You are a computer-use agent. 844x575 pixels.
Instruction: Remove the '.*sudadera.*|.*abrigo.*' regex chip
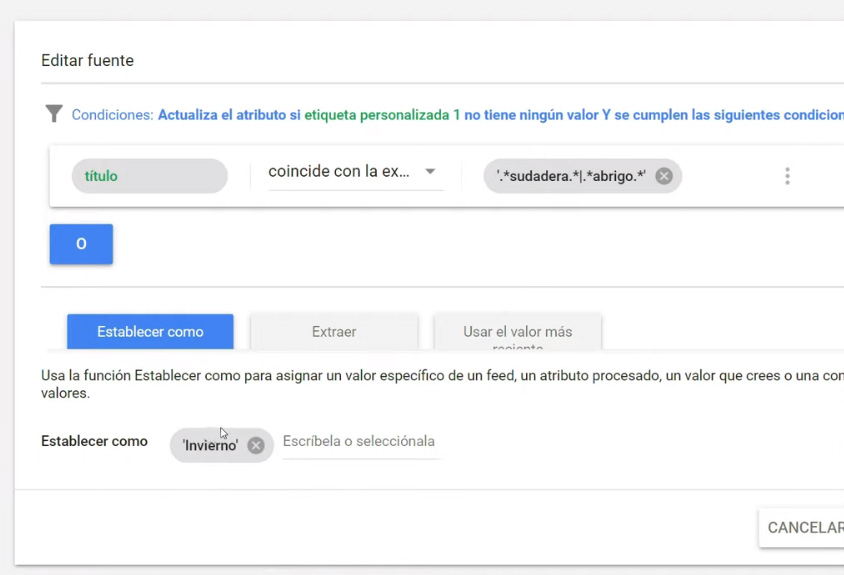click(664, 176)
